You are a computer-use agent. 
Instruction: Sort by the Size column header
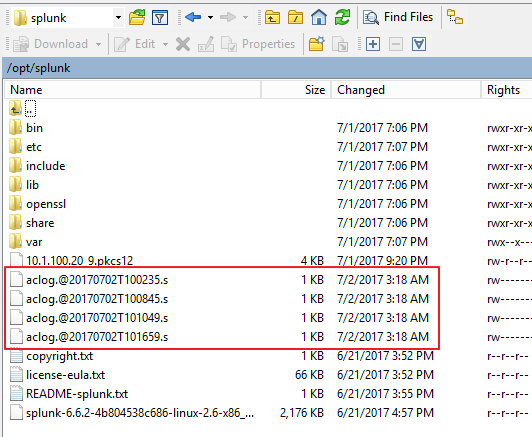(296, 90)
